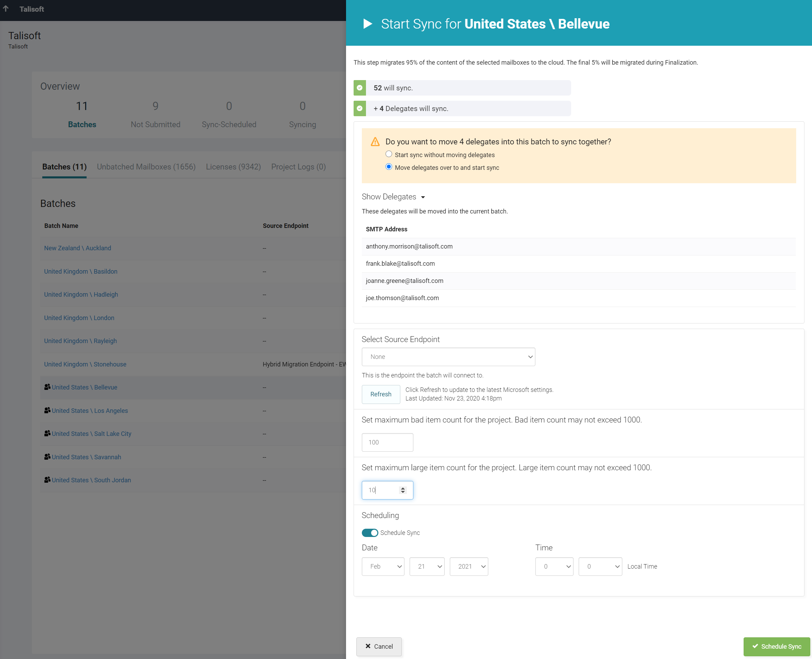Open the United States \ Savannah batch link

[x=87, y=457]
